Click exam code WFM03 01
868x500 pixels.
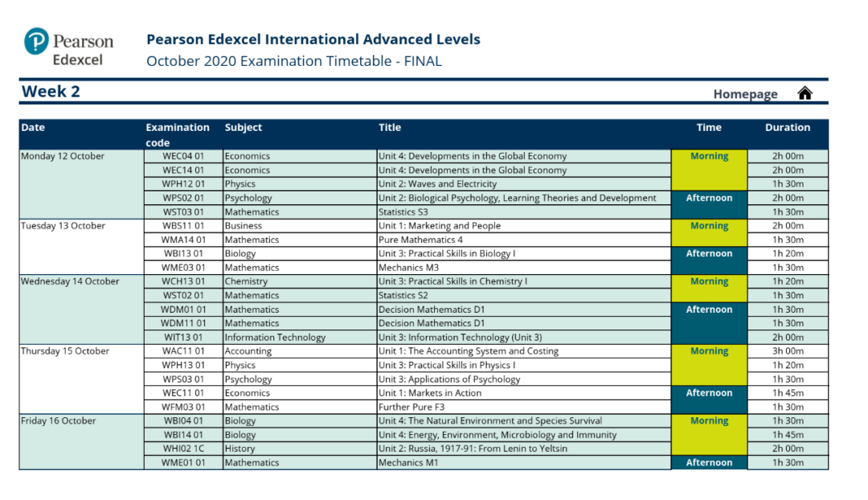point(183,407)
